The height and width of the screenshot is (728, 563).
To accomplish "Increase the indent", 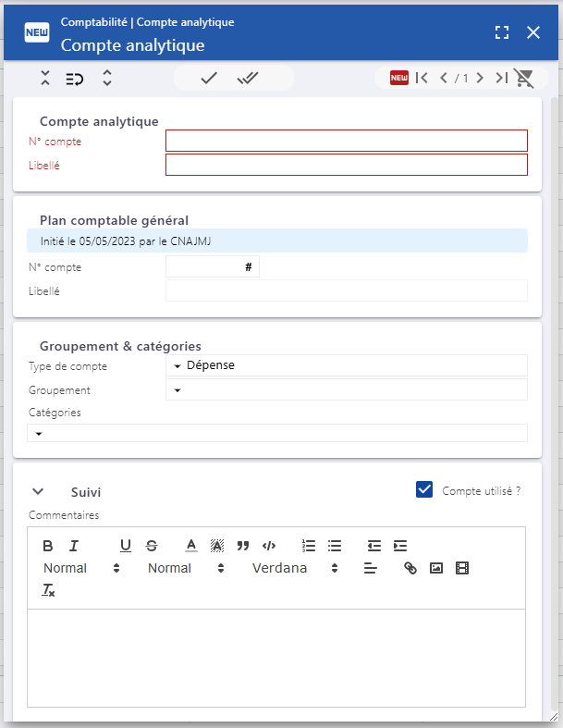I will (x=399, y=546).
